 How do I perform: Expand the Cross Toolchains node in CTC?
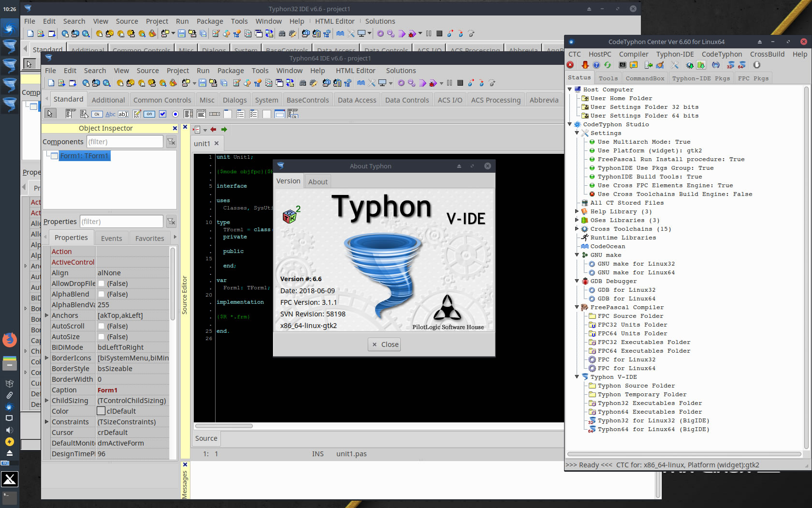(577, 229)
